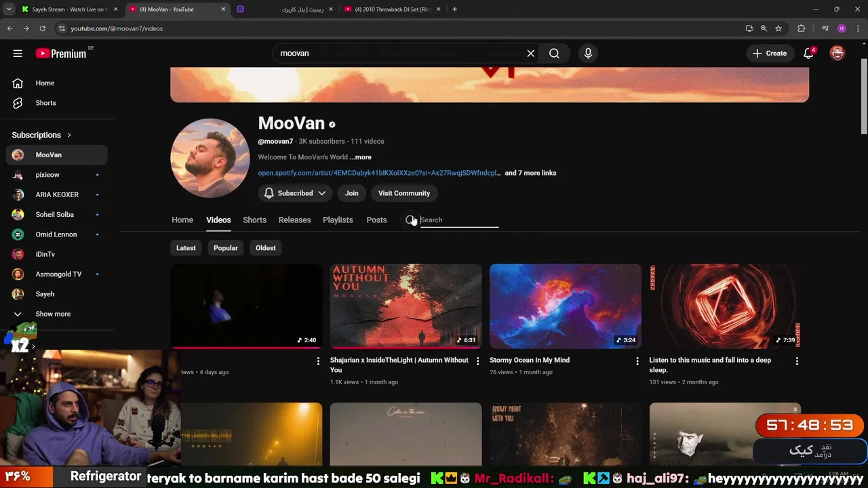The image size is (868, 488).
Task: Open the Chrome three-dot menu
Action: [858, 28]
